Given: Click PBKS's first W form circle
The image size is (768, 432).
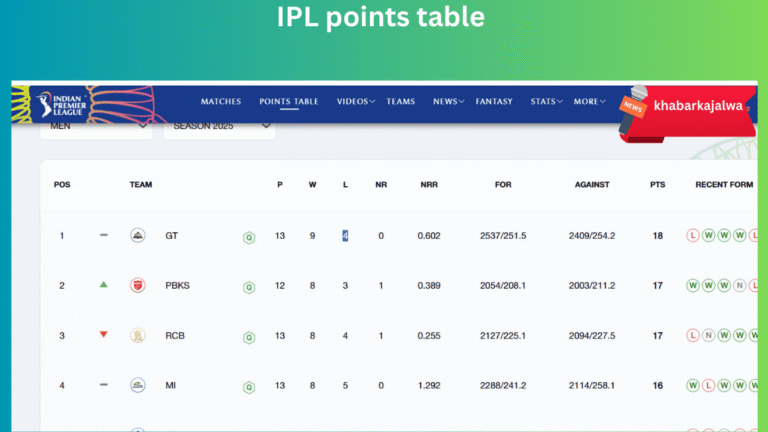Looking at the screenshot, I should [x=693, y=286].
